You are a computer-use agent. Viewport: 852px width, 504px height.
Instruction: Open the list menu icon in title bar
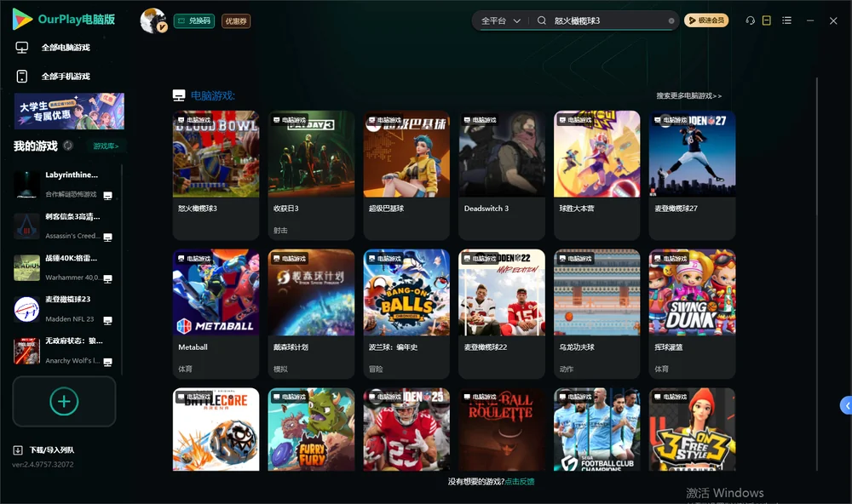786,20
